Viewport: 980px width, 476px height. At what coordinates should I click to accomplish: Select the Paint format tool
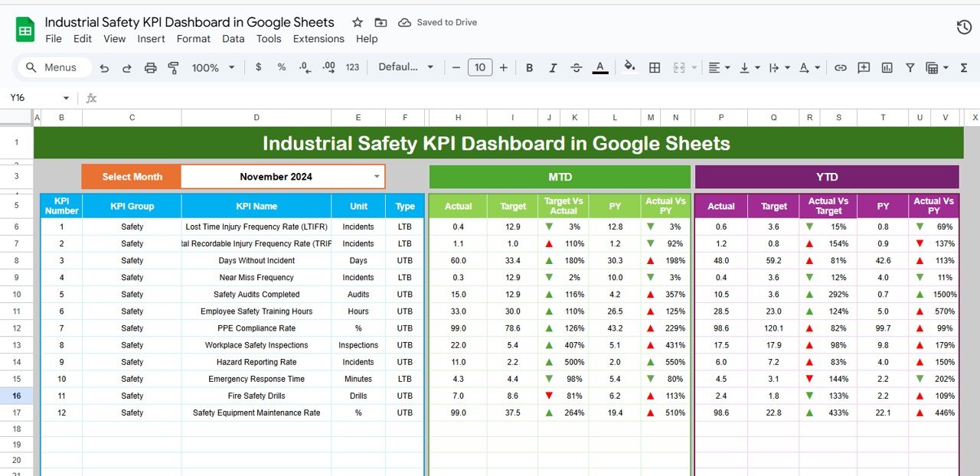click(173, 67)
